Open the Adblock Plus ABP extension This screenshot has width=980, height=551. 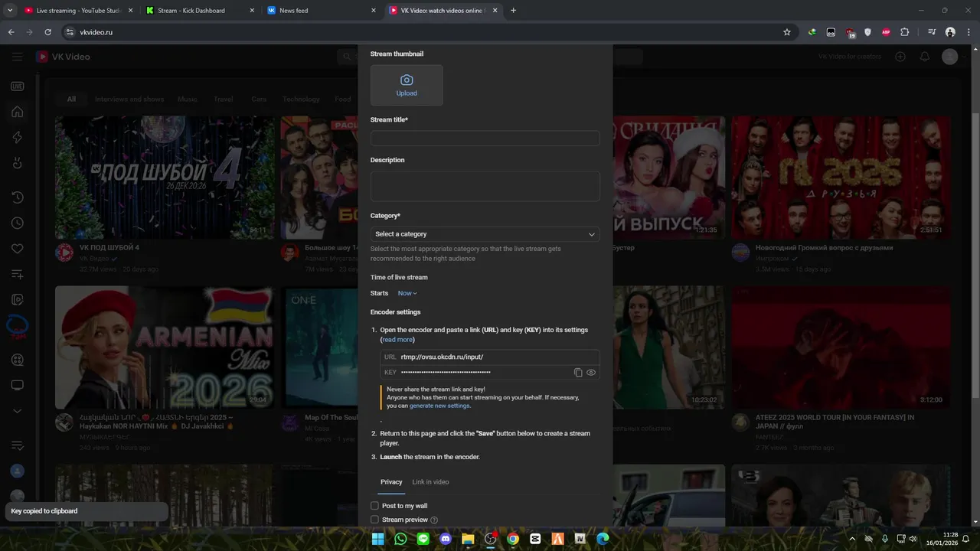886,32
